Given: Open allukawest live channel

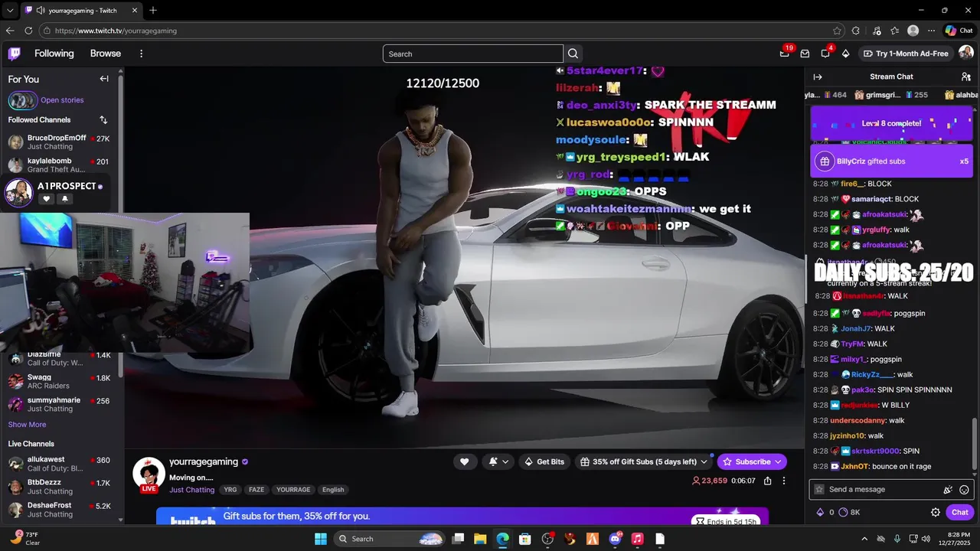Looking at the screenshot, I should (x=60, y=465).
